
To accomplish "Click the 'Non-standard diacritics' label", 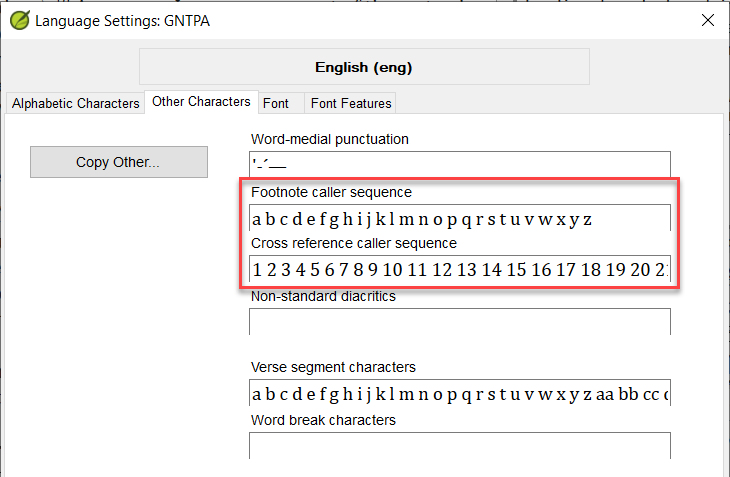I will click(x=323, y=296).
